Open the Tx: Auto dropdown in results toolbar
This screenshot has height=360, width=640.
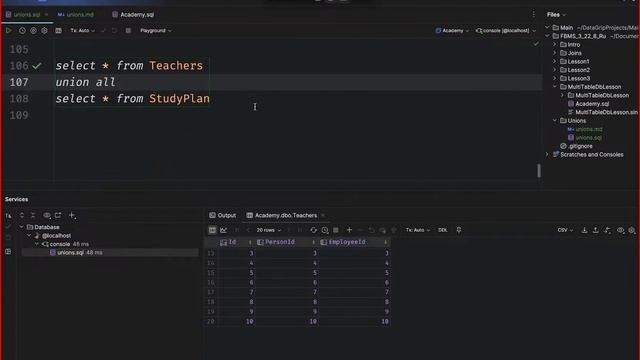click(418, 230)
